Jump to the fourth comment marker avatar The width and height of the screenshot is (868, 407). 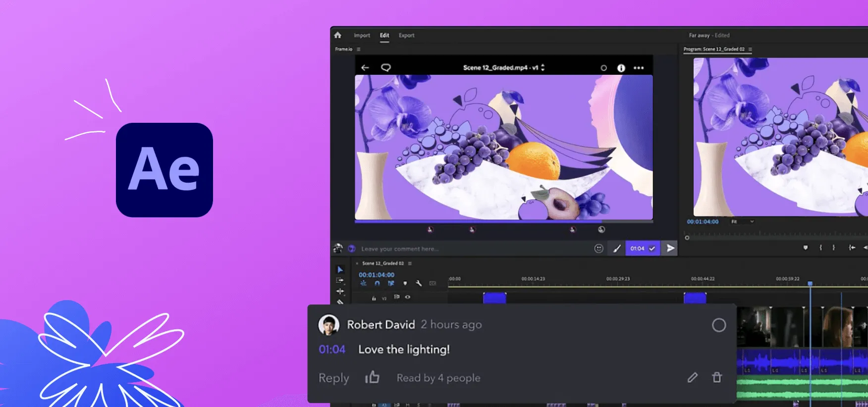(x=601, y=230)
